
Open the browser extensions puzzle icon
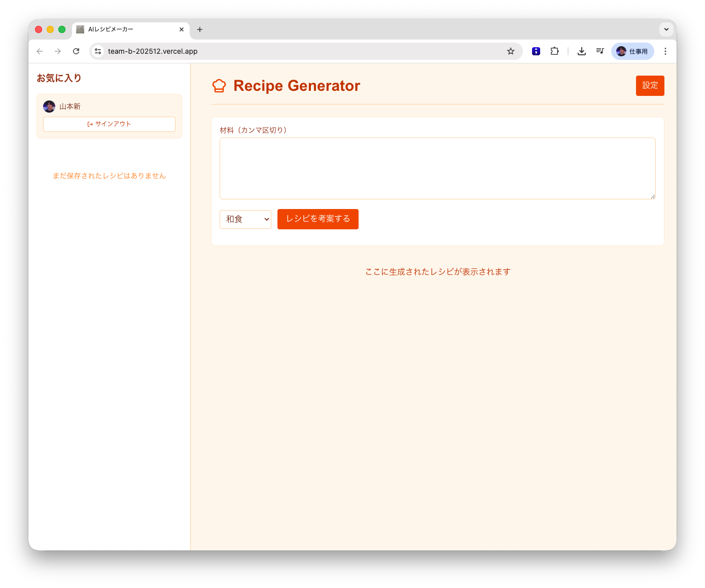pyautogui.click(x=554, y=51)
